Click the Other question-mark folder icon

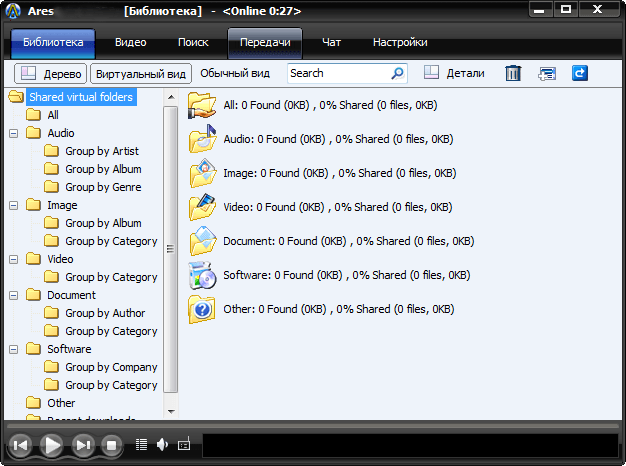coord(202,309)
